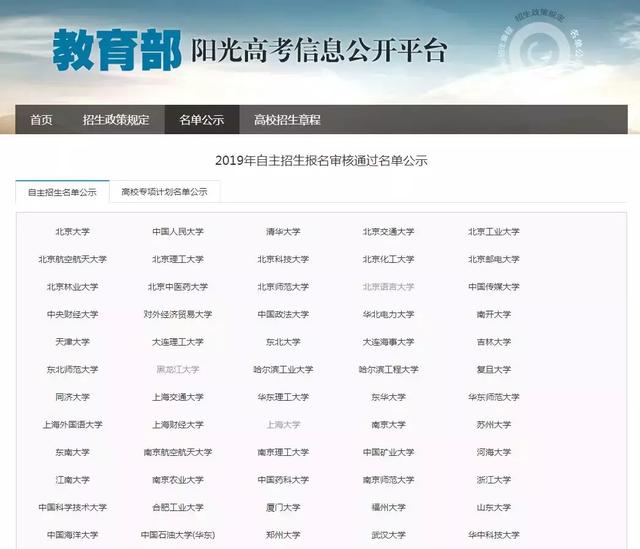
Task: Open the 河海大学 link
Action: click(x=493, y=452)
